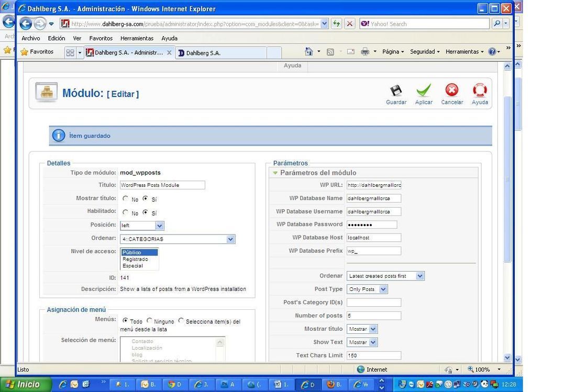Click the search magnifier icon
Image resolution: width=576 pixels, height=392 pixels.
496,24
